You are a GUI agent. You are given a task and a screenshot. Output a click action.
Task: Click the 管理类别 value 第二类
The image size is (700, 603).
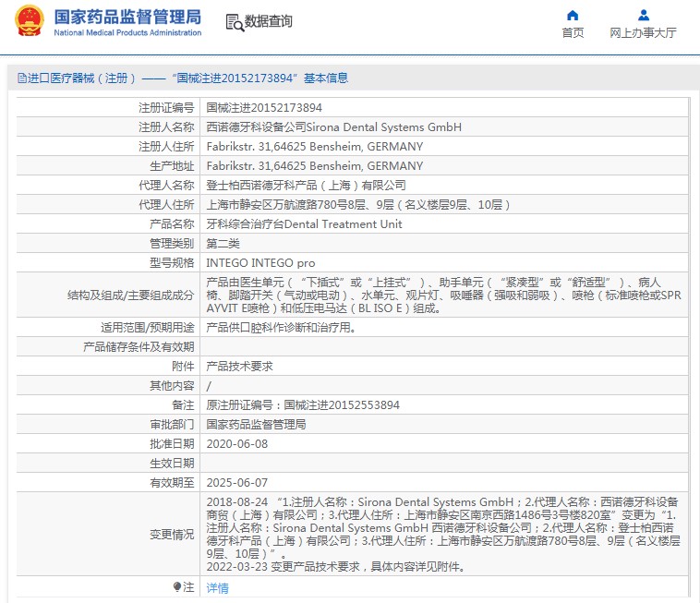point(223,244)
